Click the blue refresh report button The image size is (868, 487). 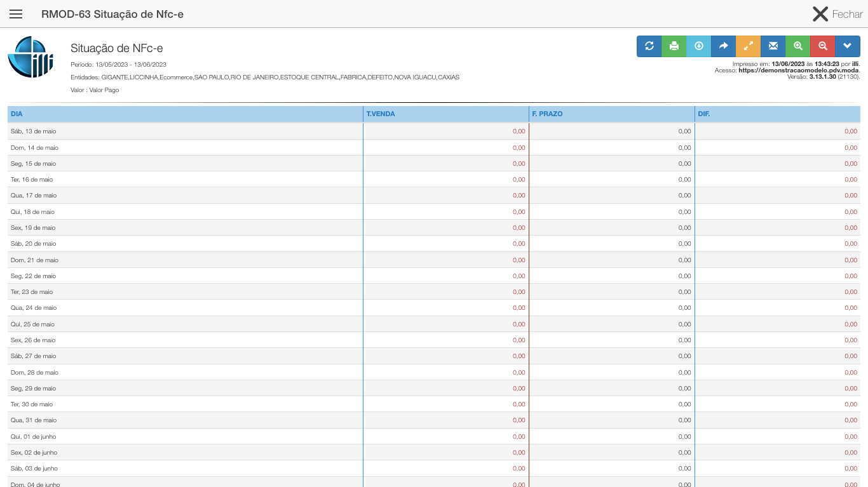coord(649,46)
